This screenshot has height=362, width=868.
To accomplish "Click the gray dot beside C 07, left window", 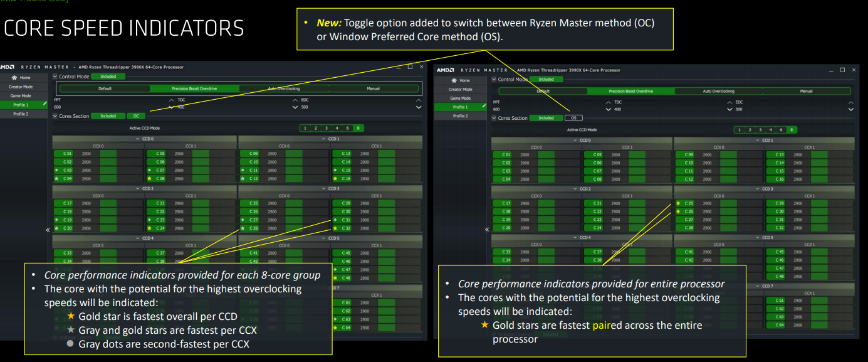I will click(149, 170).
